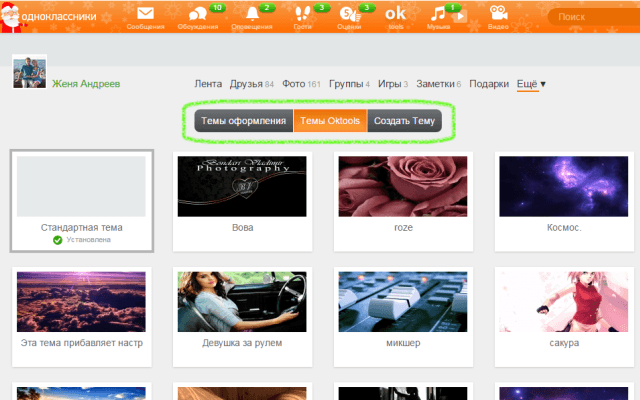640x400 pixels.
Task: Click the Космос. caption text
Action: click(564, 227)
